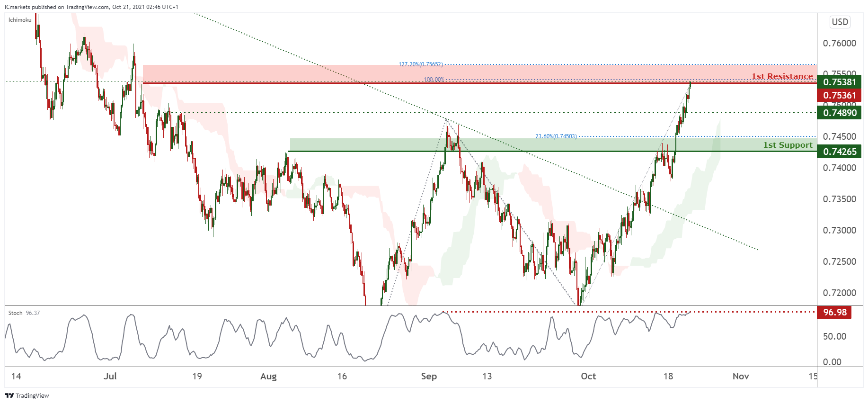Click the Aug date on time axis
This screenshot has width=868, height=404.
click(268, 377)
